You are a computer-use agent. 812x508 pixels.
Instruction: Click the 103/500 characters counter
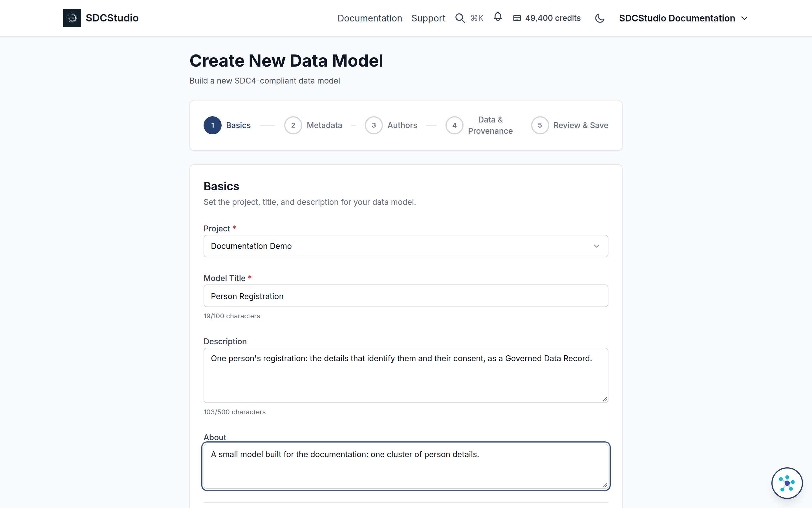click(234, 412)
